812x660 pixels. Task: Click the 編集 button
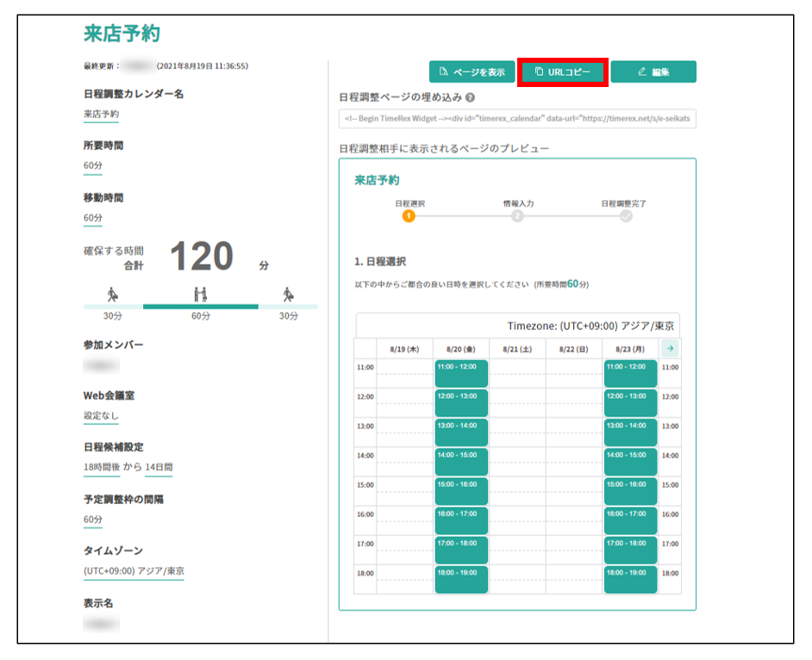coord(653,72)
